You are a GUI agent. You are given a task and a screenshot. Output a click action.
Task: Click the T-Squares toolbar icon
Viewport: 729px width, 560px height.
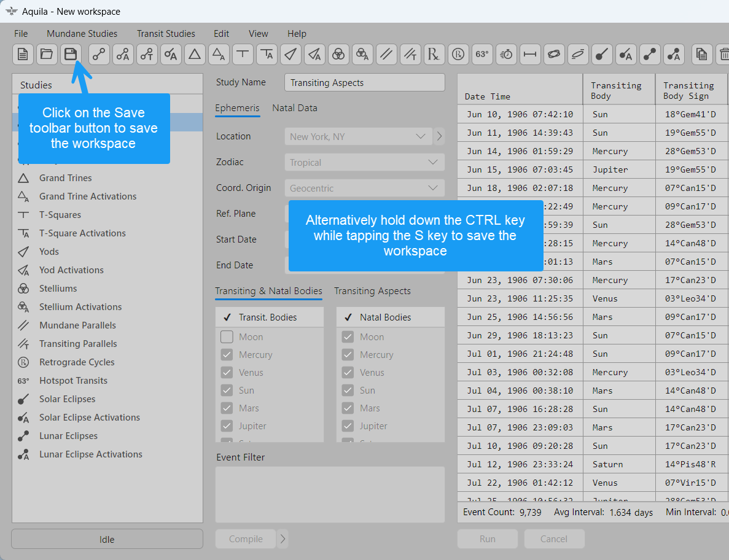(x=243, y=55)
